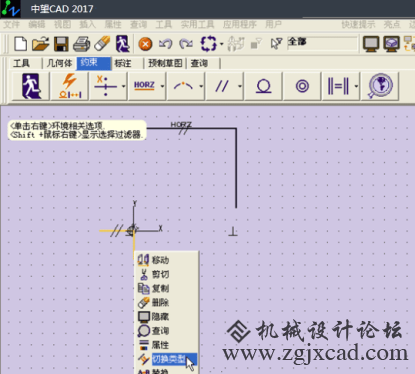415x374 pixels.
Task: Expand the arc midpoint constraint dropdown arrow
Action: pyautogui.click(x=201, y=86)
